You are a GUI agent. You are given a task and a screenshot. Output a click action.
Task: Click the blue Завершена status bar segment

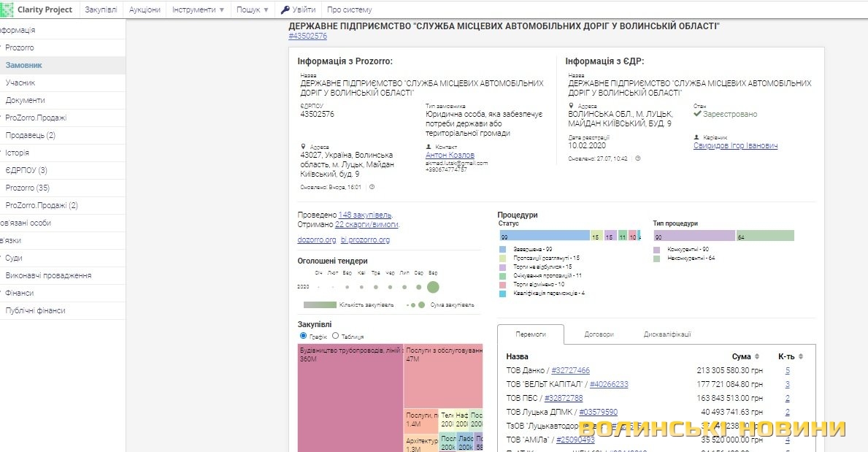click(x=545, y=236)
